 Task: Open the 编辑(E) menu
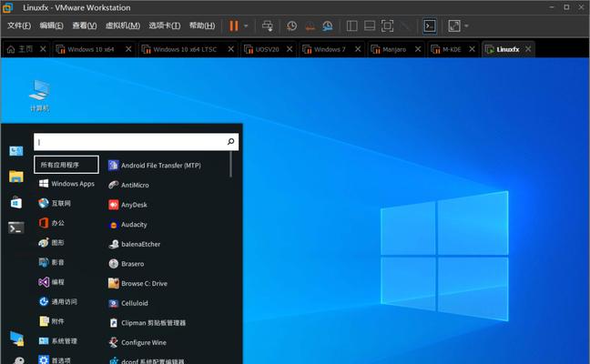click(x=52, y=25)
